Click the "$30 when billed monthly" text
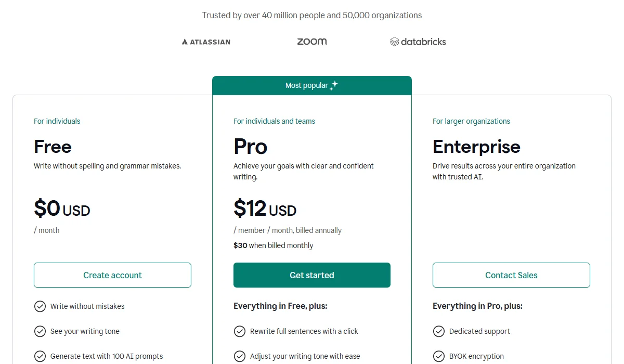 (274, 245)
